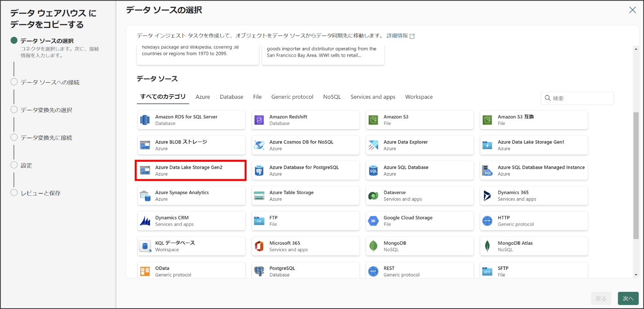The height and width of the screenshot is (309, 644).
Task: Pick the Azure SQL Database Managed Instance icon
Action: (487, 171)
